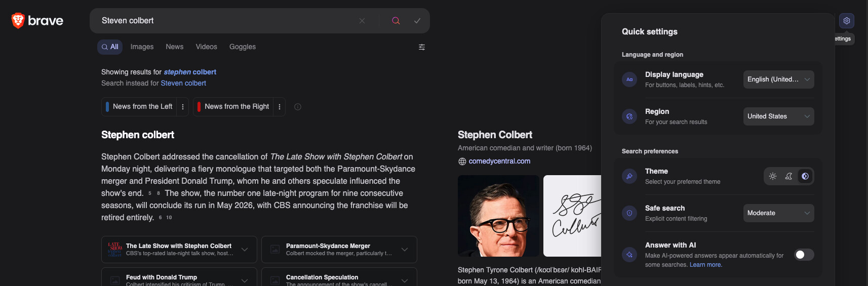Screen dimensions: 868x286
Task: Open options menu for News from the Left
Action: [183, 107]
